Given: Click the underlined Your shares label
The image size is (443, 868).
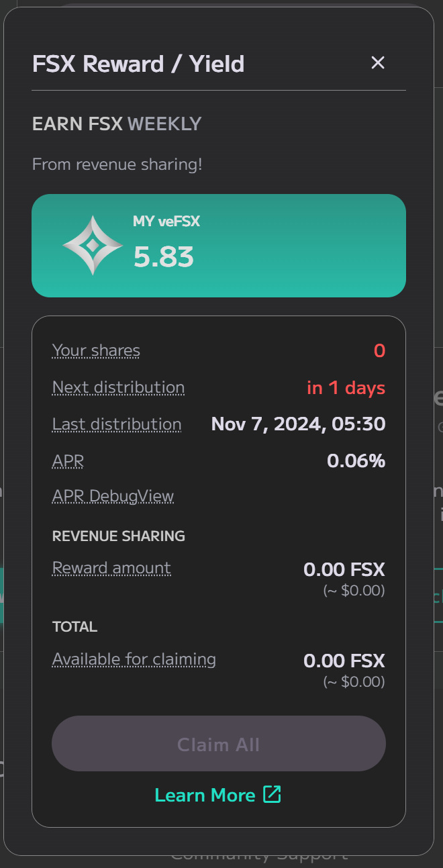Looking at the screenshot, I should tap(96, 350).
